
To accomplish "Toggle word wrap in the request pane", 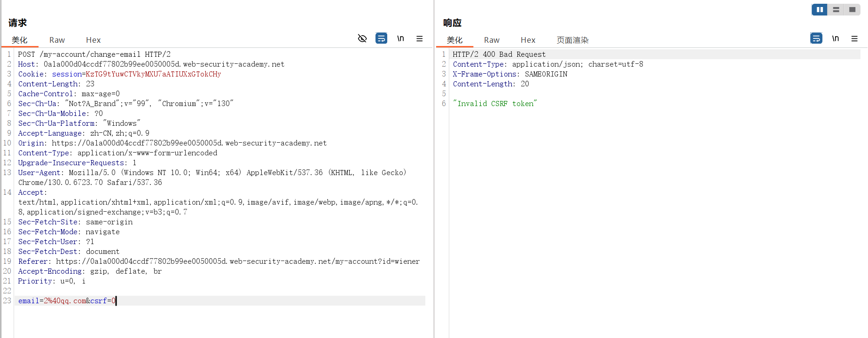I will [381, 38].
